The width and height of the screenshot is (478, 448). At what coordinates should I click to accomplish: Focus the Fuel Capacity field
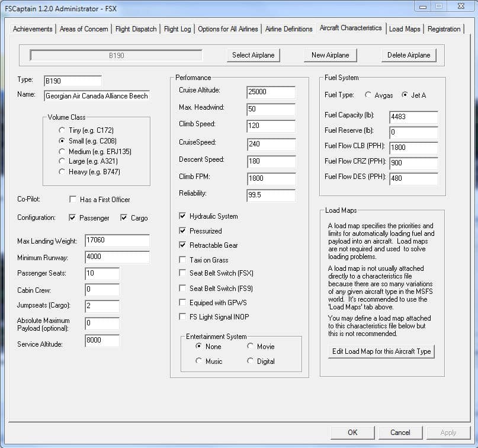(413, 117)
